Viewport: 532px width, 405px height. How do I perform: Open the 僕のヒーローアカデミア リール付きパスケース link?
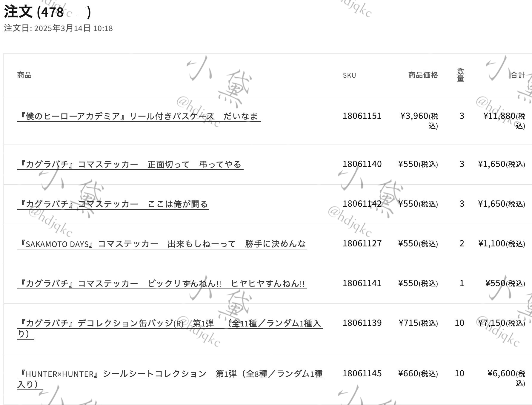coord(139,116)
